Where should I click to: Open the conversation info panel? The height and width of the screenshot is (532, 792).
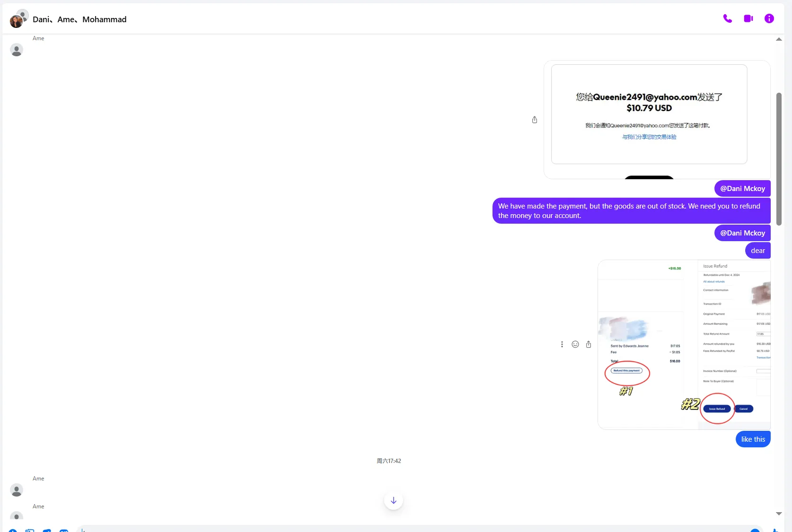769,19
